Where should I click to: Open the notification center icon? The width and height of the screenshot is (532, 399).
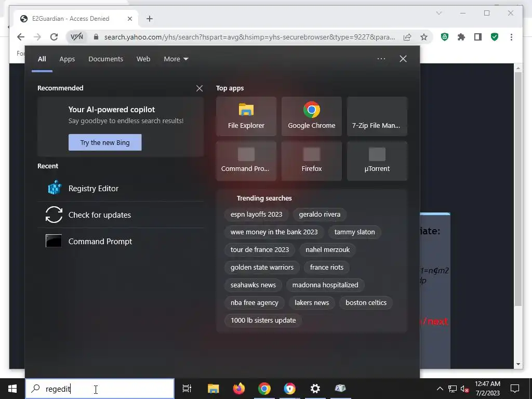click(x=515, y=389)
